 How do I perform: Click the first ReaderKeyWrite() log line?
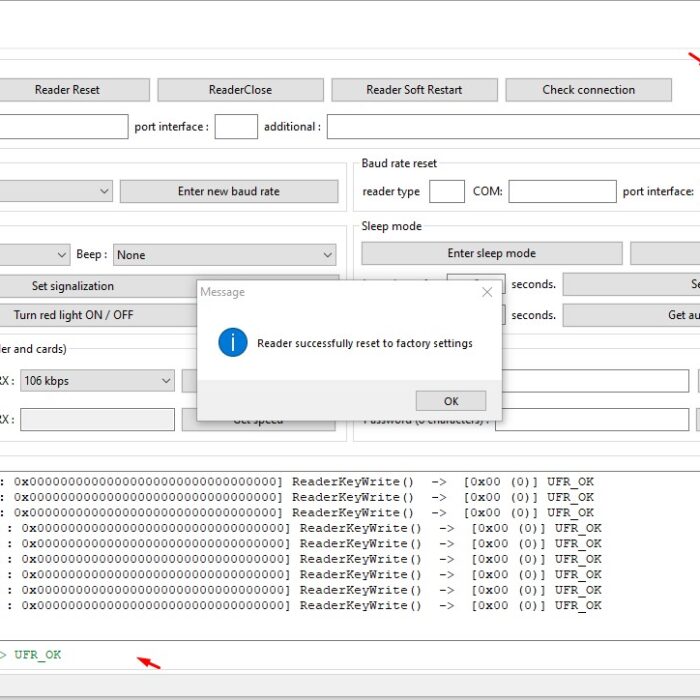297,482
